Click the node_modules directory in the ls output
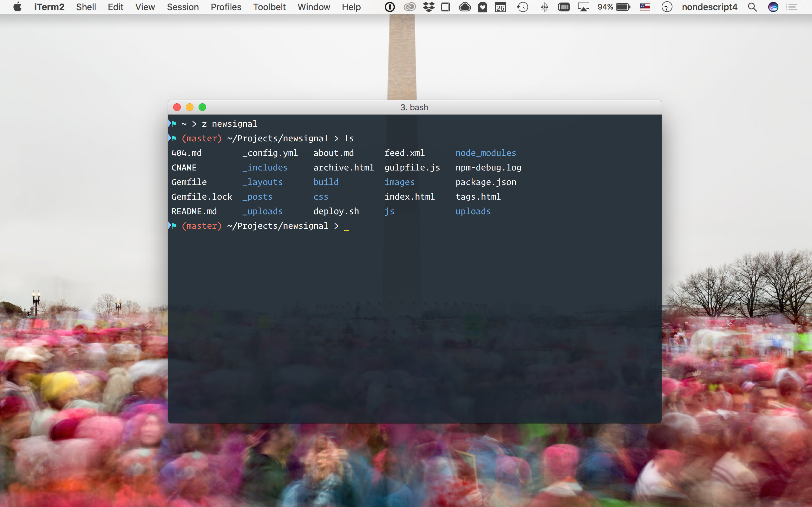This screenshot has width=812, height=507. (x=486, y=153)
